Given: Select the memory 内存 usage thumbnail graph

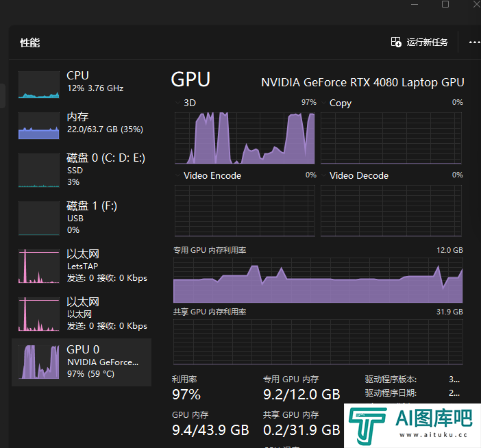Looking at the screenshot, I should [39, 126].
